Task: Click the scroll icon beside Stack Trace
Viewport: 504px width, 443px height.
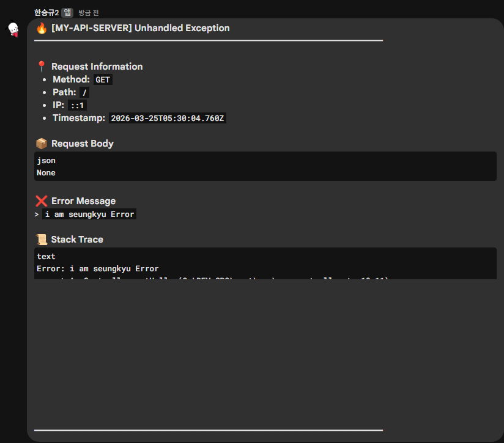Action: tap(40, 238)
